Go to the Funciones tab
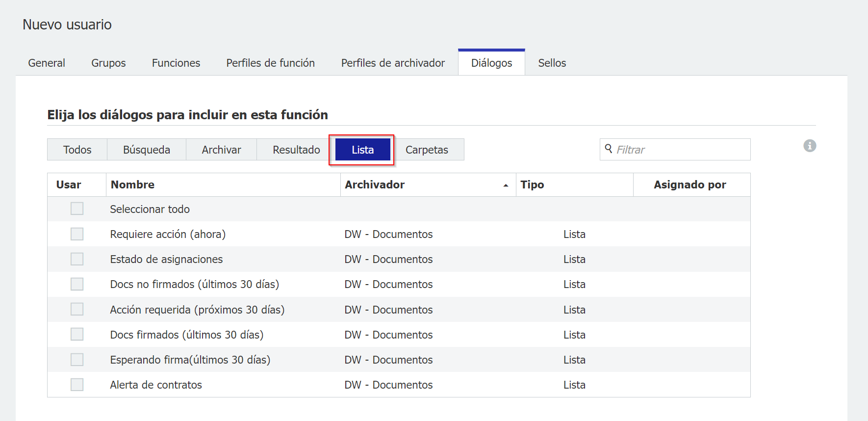 [x=176, y=63]
